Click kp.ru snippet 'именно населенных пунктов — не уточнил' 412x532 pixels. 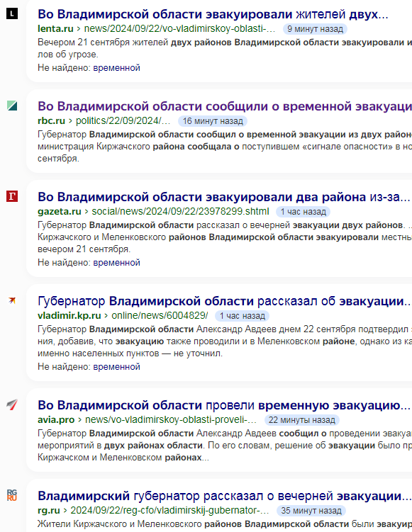[x=130, y=353]
